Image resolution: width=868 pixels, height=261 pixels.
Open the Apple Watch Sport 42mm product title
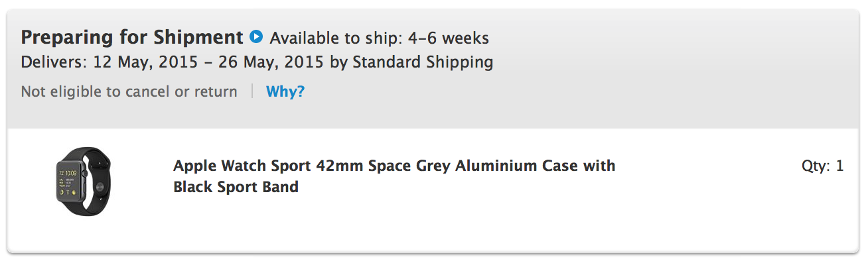point(394,176)
